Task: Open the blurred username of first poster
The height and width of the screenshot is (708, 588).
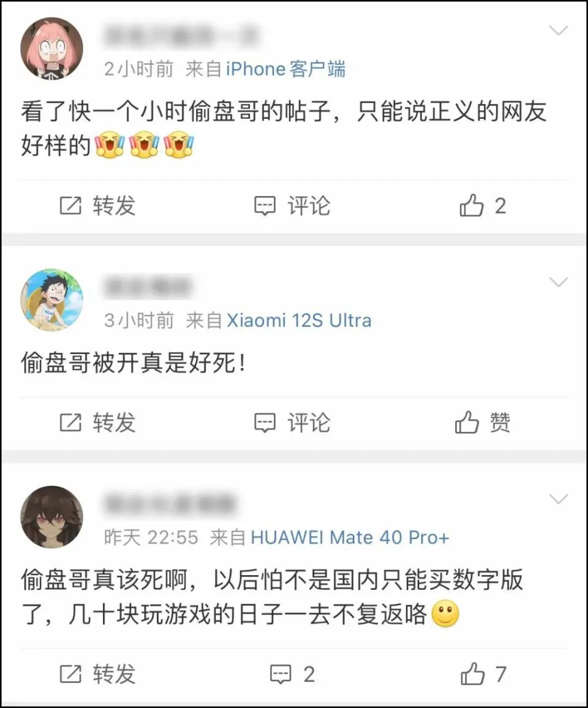Action: (x=182, y=36)
